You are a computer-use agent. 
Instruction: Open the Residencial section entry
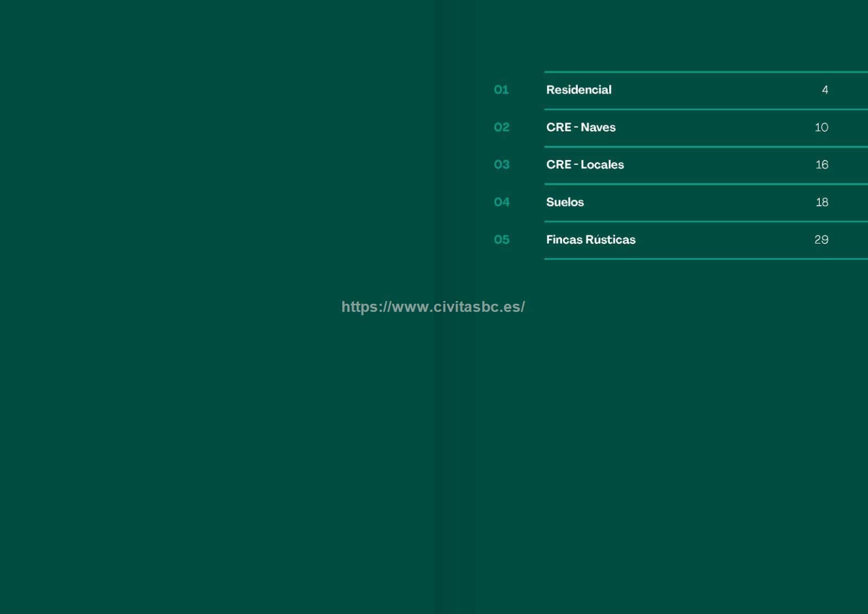pyautogui.click(x=578, y=90)
